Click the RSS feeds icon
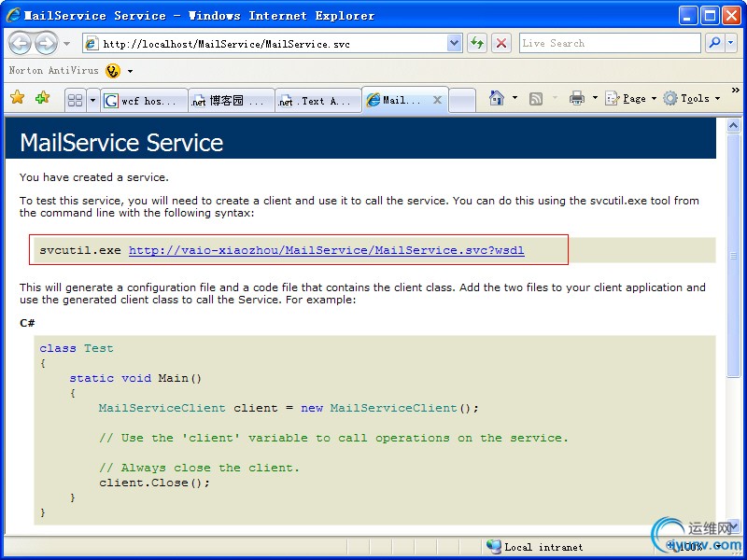This screenshot has height=560, width=747. tap(536, 99)
